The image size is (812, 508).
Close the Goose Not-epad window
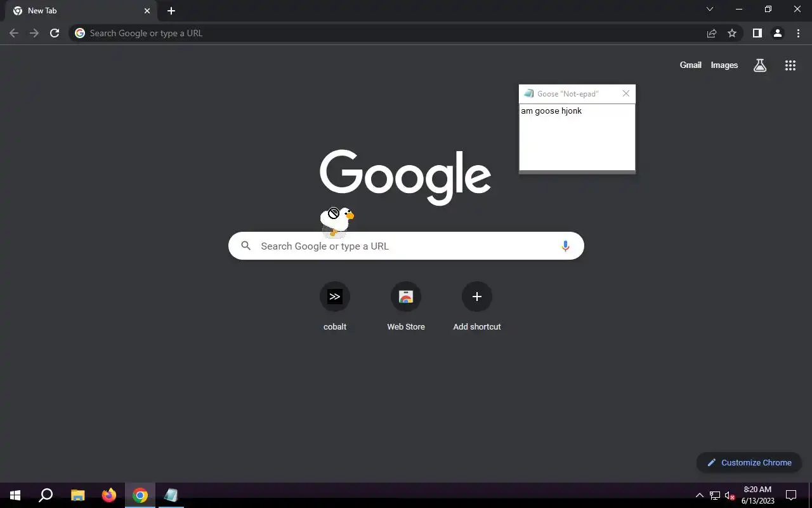click(626, 93)
